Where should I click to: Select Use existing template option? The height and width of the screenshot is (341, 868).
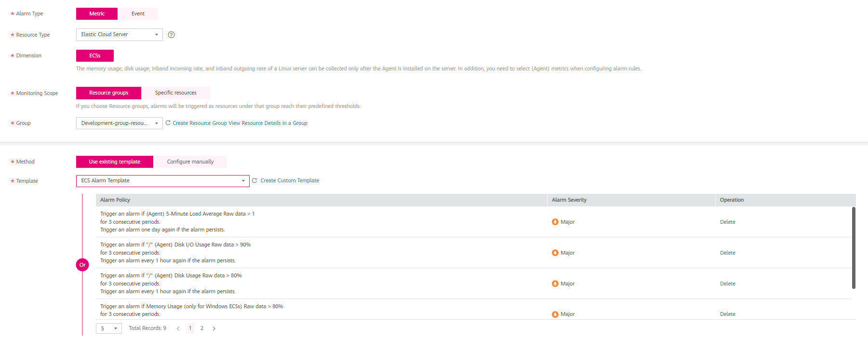click(114, 162)
